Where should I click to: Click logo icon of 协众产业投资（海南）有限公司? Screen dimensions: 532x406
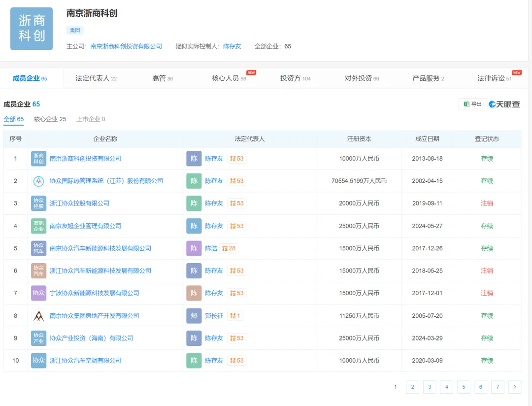[39, 338]
